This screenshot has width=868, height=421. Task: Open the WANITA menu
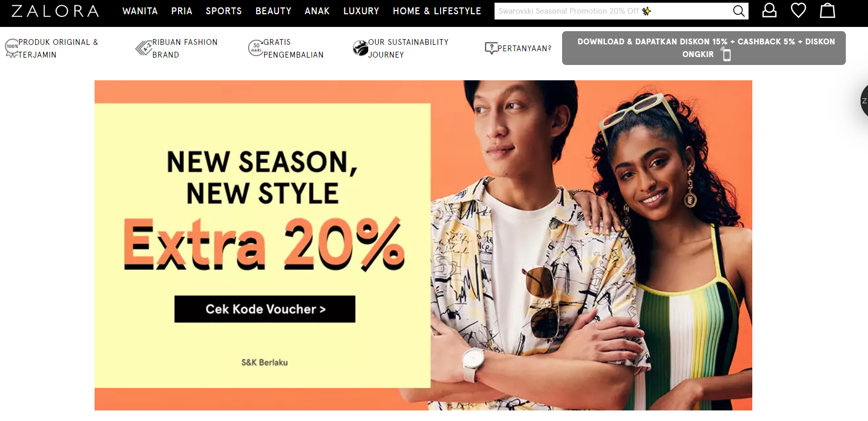(140, 11)
